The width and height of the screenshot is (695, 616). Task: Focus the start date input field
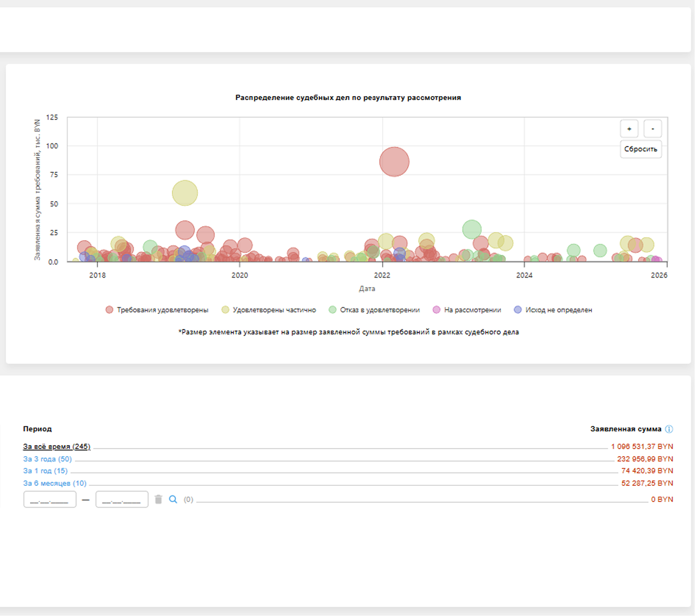click(50, 500)
